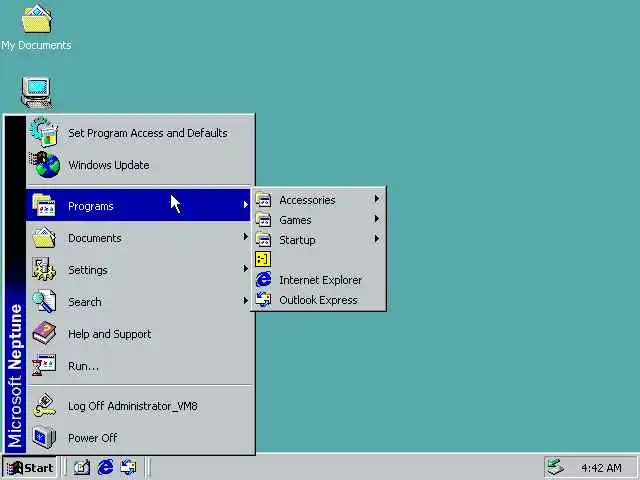Open the My Documents desktop folder icon
This screenshot has height=480, width=640.
point(36,19)
